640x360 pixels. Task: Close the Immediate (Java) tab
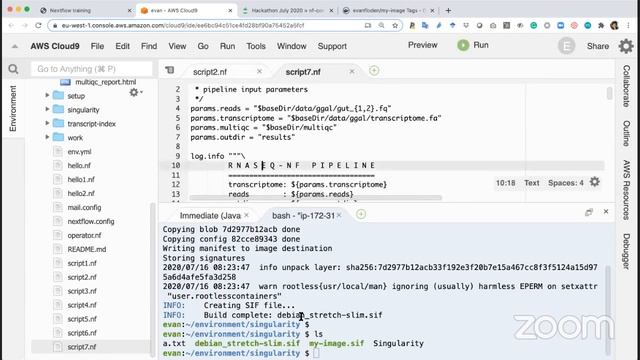[247, 215]
